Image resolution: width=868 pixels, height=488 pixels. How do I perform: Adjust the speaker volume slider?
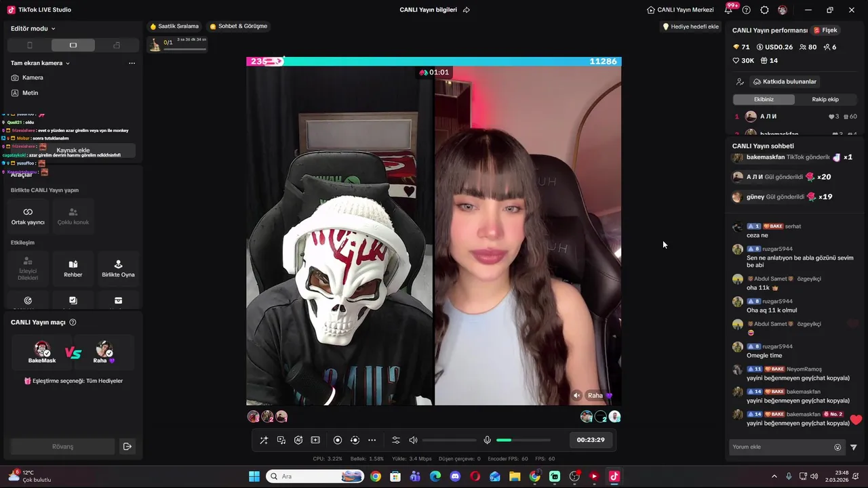click(x=449, y=441)
